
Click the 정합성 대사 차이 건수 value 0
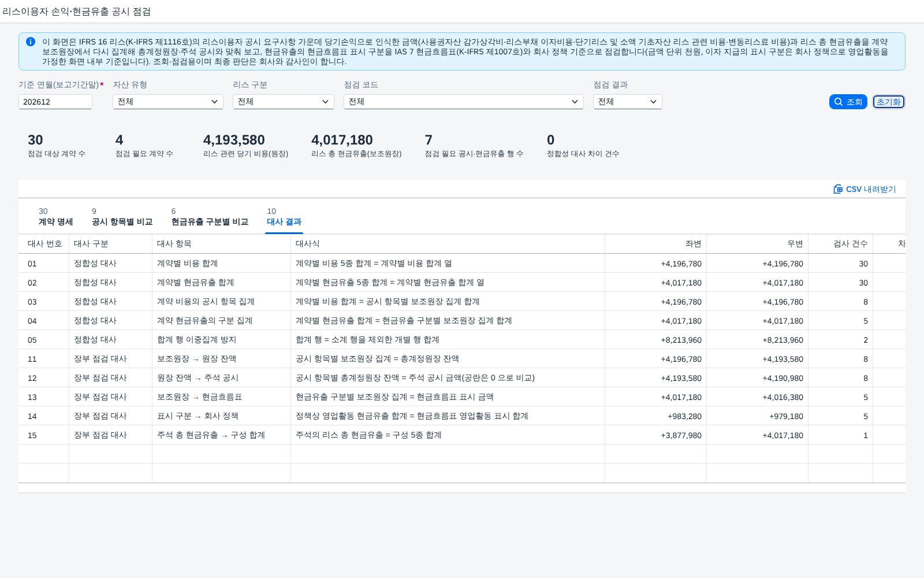point(551,140)
